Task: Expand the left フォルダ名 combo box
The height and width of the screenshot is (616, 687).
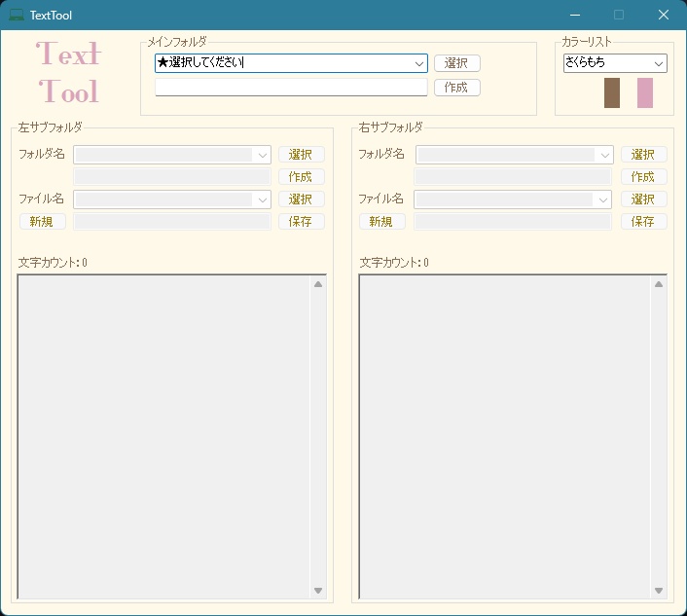Action: point(262,155)
